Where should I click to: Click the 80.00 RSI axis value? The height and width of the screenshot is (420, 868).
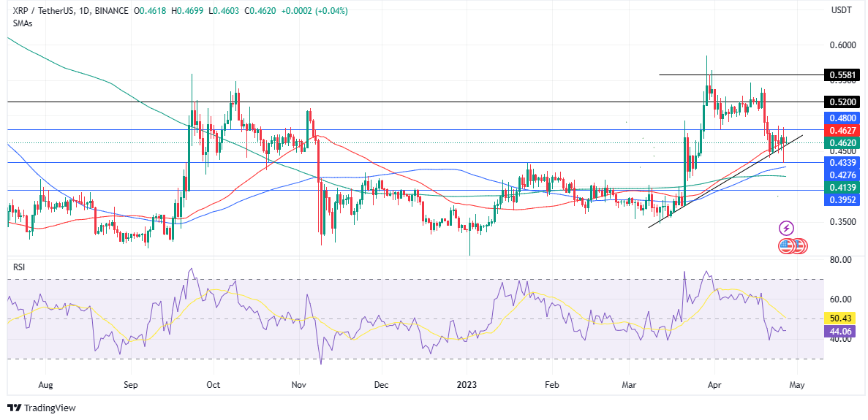tap(842, 260)
